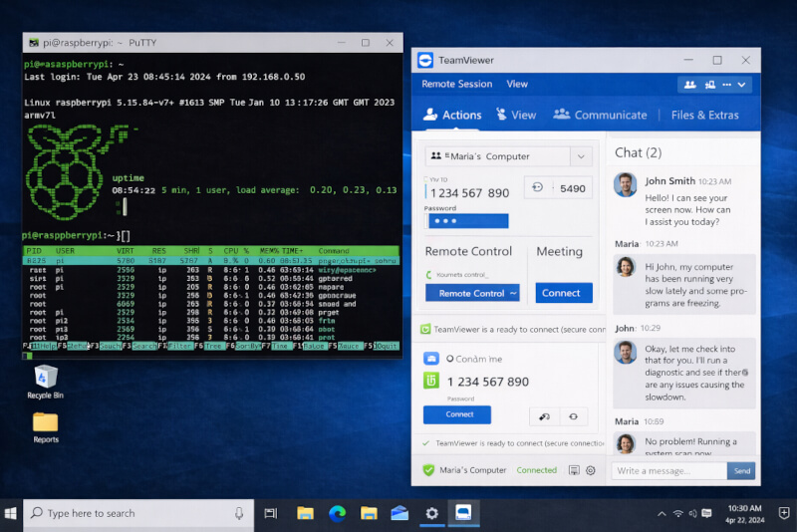Click the key icon button beside Connect
Viewport: 797px width, 532px height.
[544, 416]
